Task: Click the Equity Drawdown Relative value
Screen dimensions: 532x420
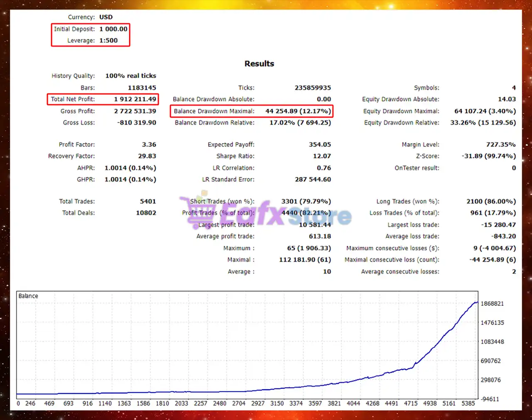Action: (x=483, y=123)
